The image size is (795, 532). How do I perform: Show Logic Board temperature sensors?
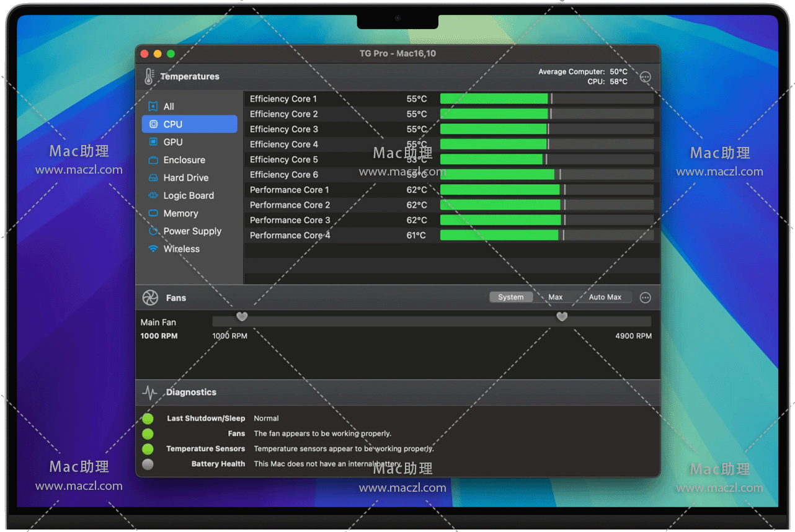click(188, 195)
